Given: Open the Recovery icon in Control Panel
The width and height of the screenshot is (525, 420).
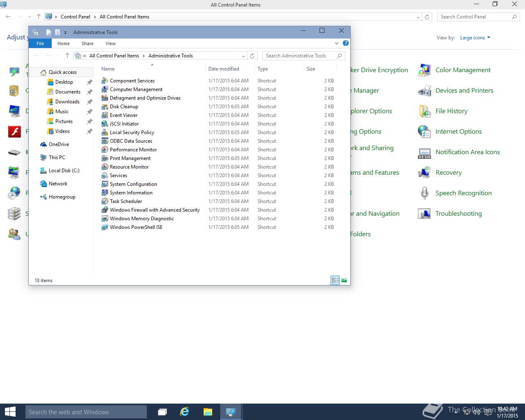Looking at the screenshot, I should point(424,173).
